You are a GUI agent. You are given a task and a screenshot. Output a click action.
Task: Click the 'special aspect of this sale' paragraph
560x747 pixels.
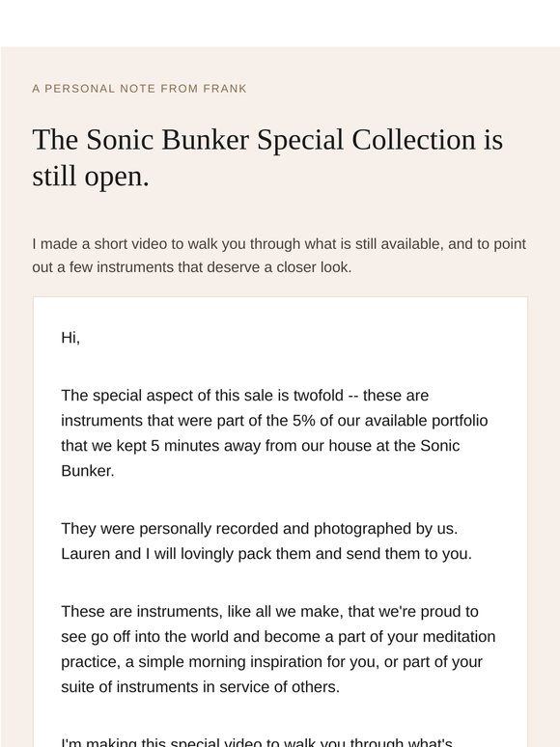274,433
